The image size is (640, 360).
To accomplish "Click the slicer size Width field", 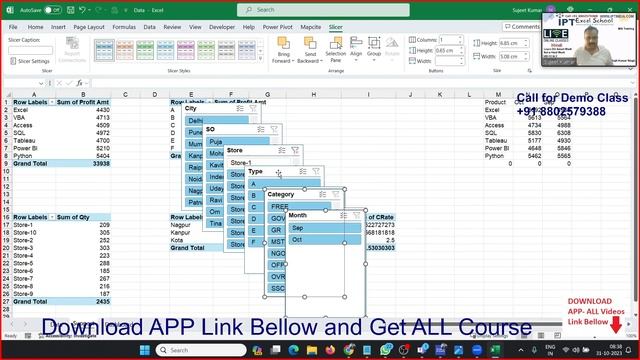I will tap(511, 56).
